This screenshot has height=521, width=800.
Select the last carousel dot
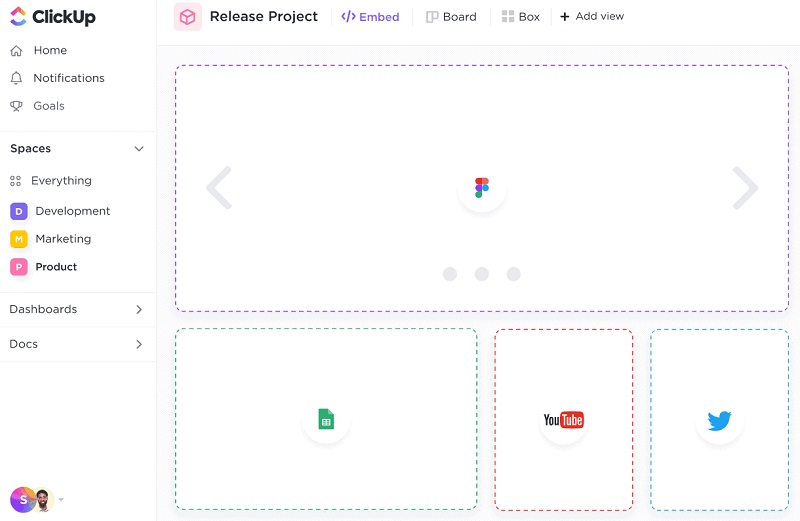pyautogui.click(x=514, y=274)
